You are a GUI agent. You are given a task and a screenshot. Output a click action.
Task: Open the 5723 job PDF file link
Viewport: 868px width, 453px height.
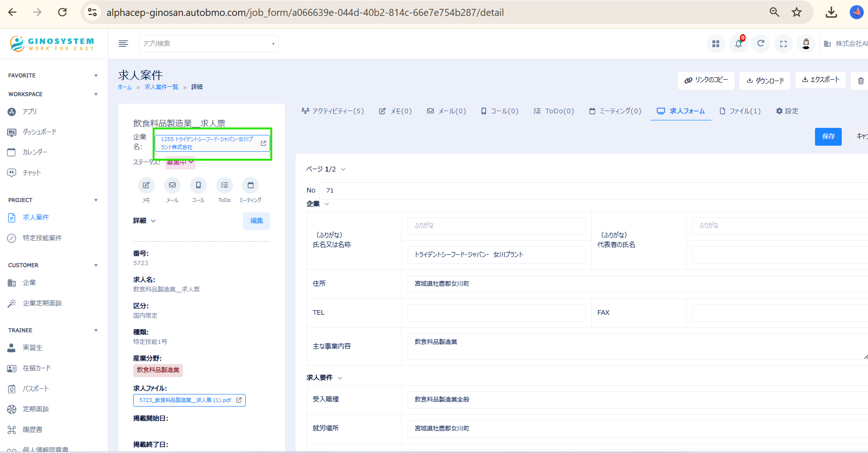coord(189,400)
